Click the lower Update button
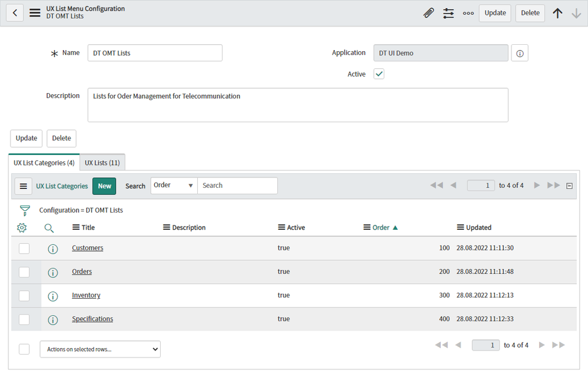 (26, 138)
